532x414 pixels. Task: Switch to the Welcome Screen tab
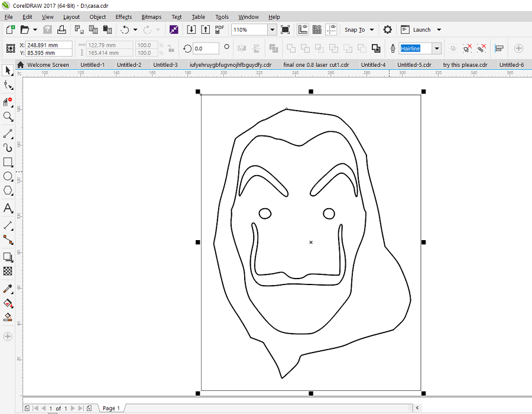click(48, 65)
